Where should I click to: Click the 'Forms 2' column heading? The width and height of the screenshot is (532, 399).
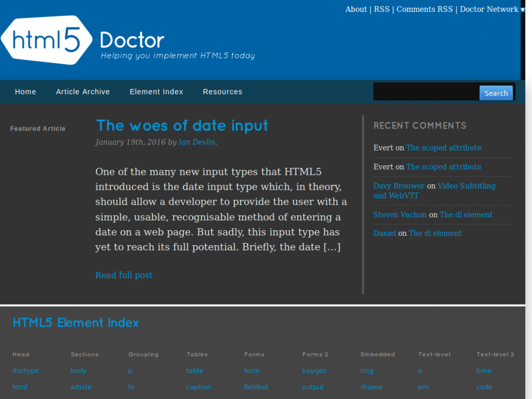(315, 354)
